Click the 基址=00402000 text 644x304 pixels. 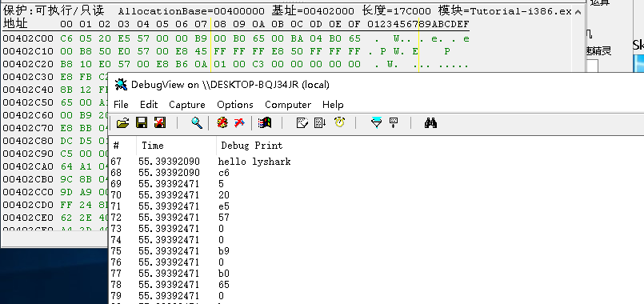(313, 11)
